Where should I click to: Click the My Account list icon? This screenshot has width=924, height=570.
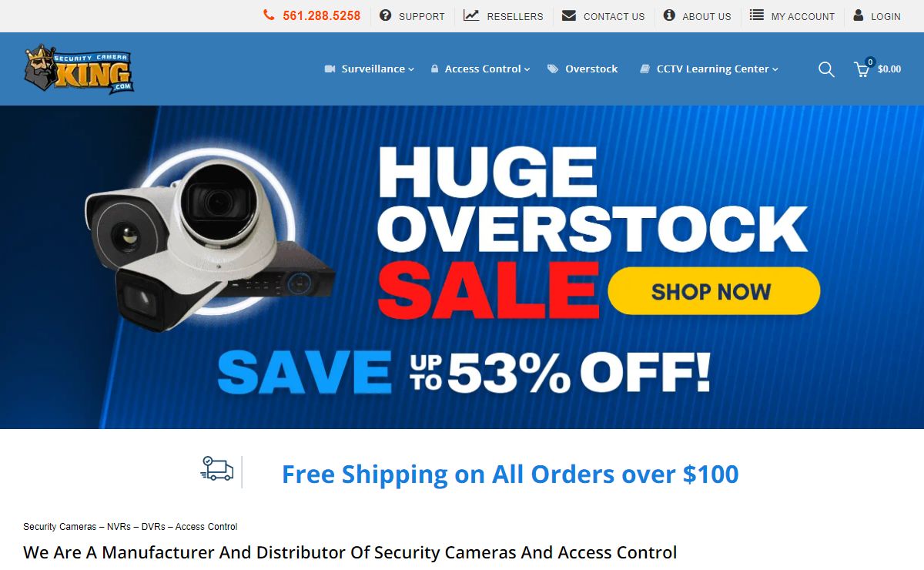click(757, 15)
